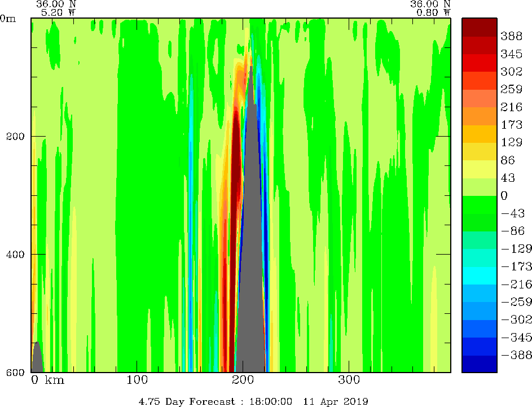Click the '11 Apr 2019' date text

336,401
